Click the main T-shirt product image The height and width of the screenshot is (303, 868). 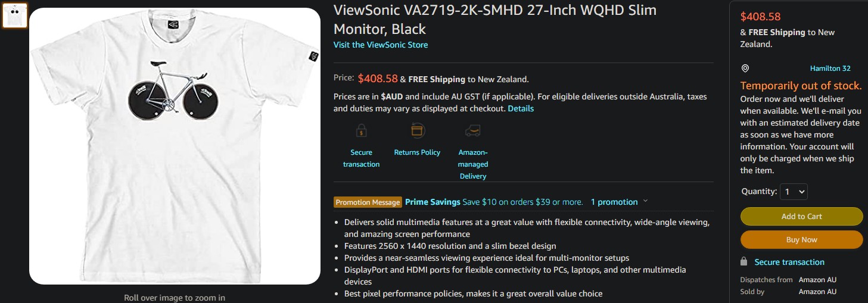(175, 146)
